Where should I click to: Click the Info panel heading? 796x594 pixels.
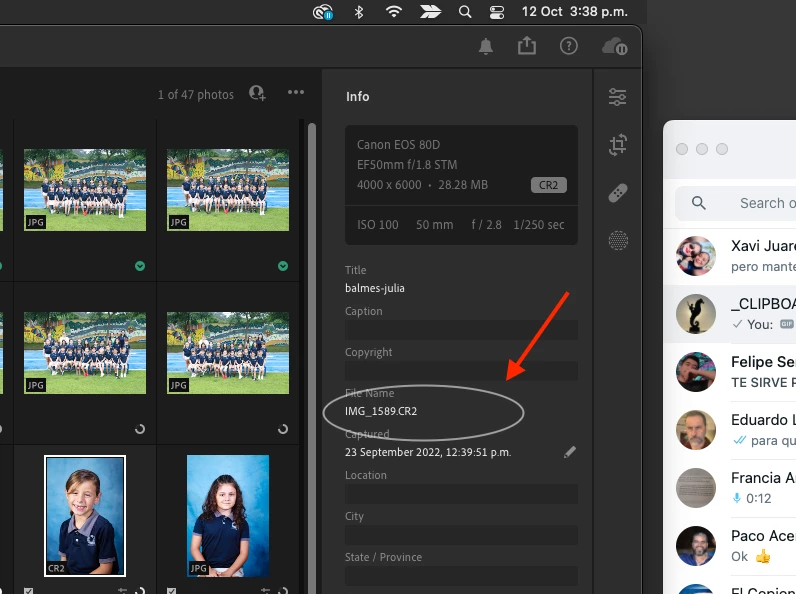pos(357,96)
